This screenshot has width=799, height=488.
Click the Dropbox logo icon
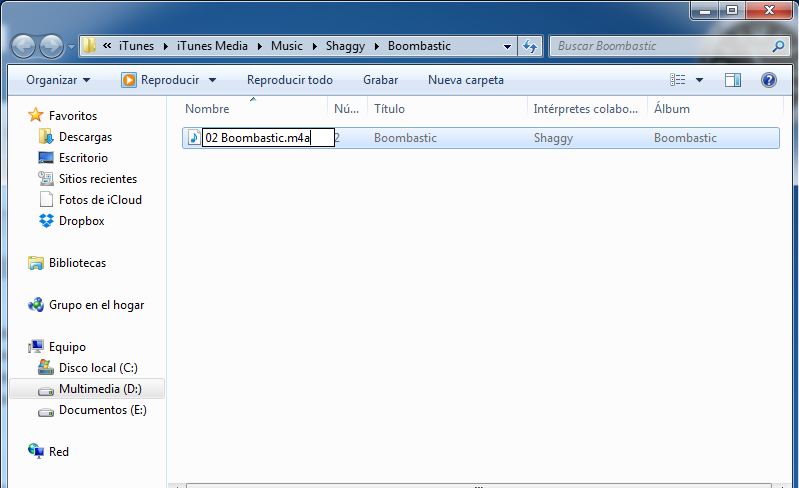(x=46, y=221)
